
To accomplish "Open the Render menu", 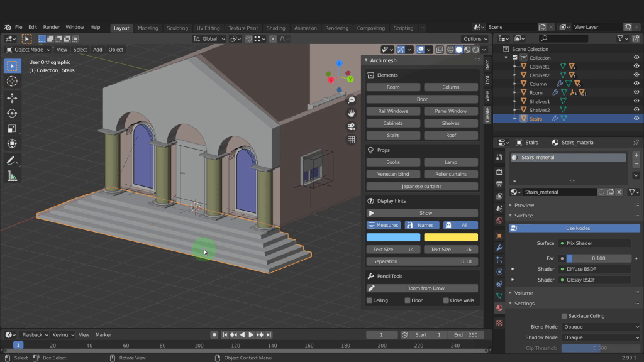I will [x=52, y=28].
